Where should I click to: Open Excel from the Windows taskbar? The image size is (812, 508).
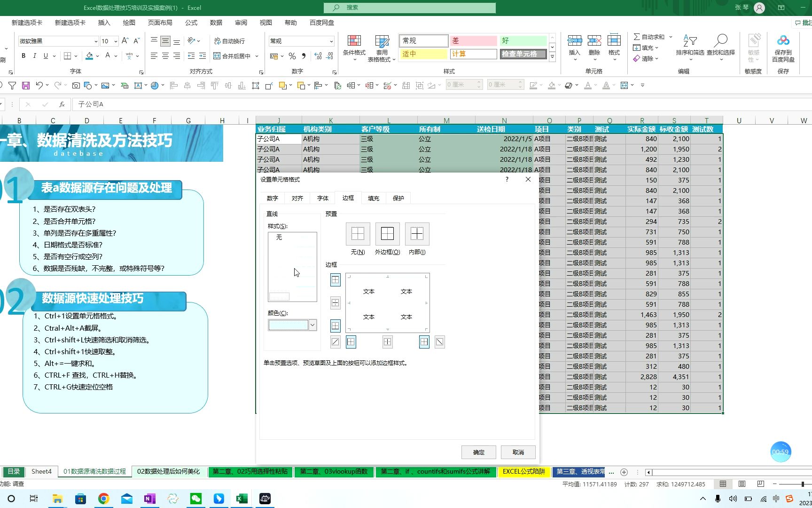tap(242, 499)
